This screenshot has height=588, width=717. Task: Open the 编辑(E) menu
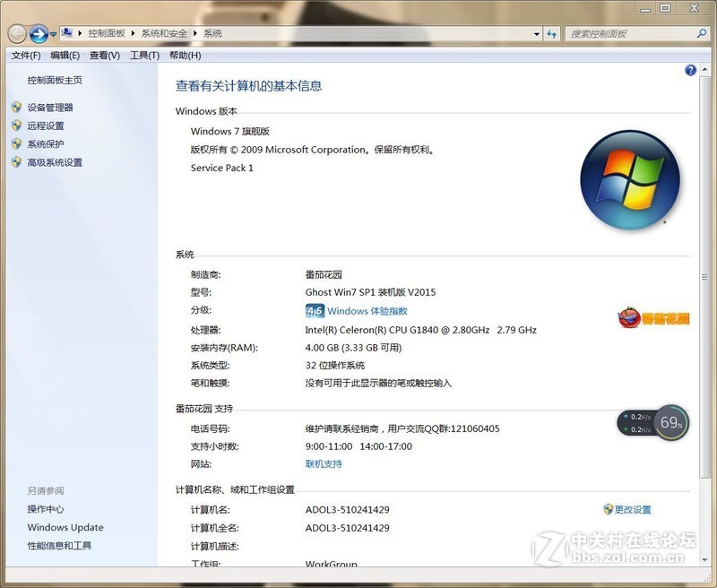pyautogui.click(x=65, y=56)
